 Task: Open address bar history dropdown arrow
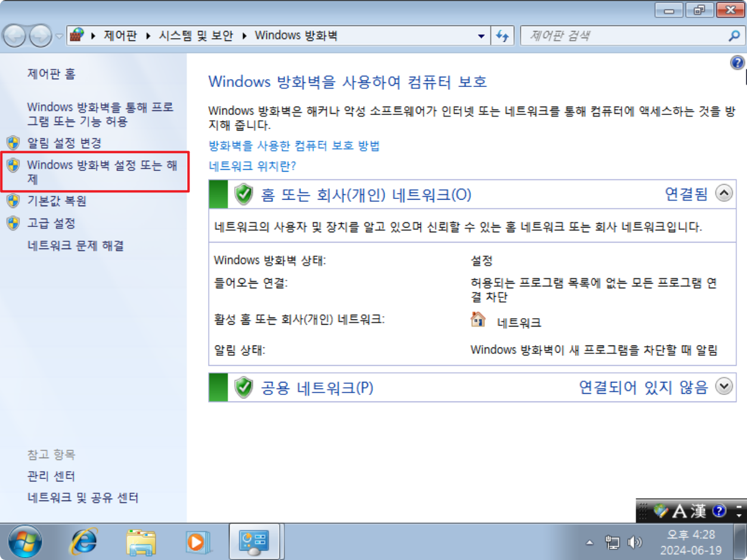pos(481,36)
